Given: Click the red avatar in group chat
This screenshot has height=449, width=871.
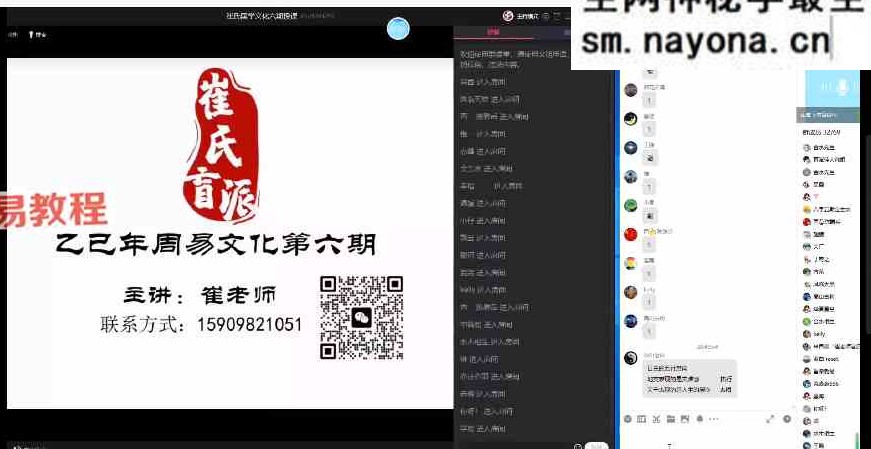Looking at the screenshot, I should click(x=630, y=235).
